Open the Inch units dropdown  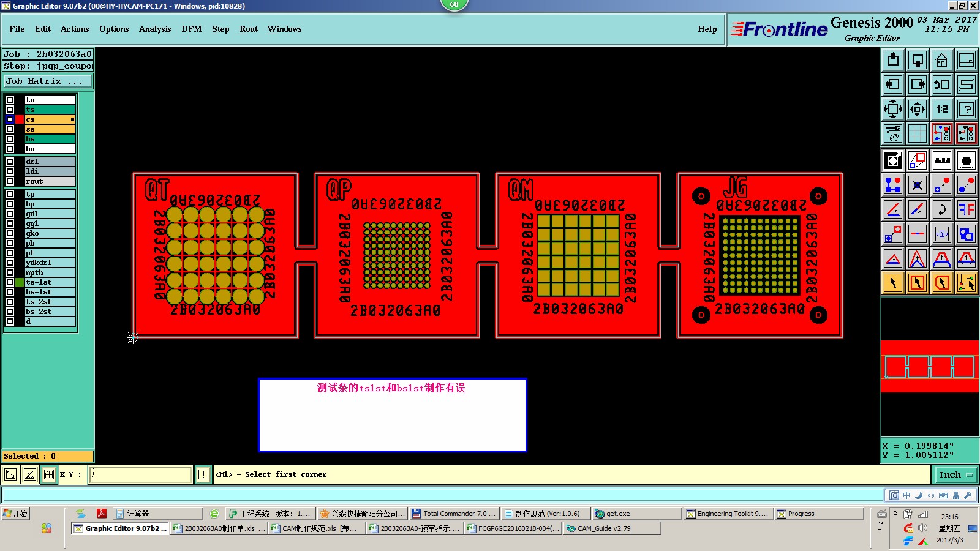tap(956, 474)
